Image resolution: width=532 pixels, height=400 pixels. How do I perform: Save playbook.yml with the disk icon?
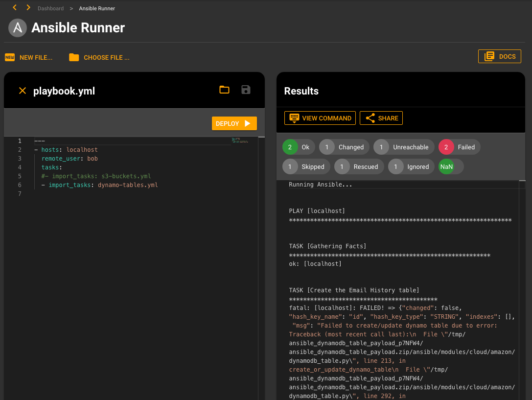coord(246,90)
